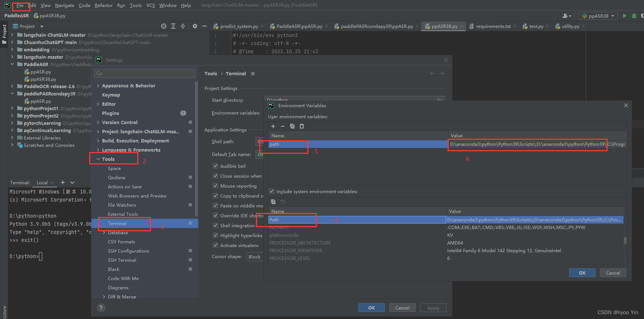Screen dimensions: 644x319
Task: Paste into the user environment variables list
Action: tap(302, 126)
